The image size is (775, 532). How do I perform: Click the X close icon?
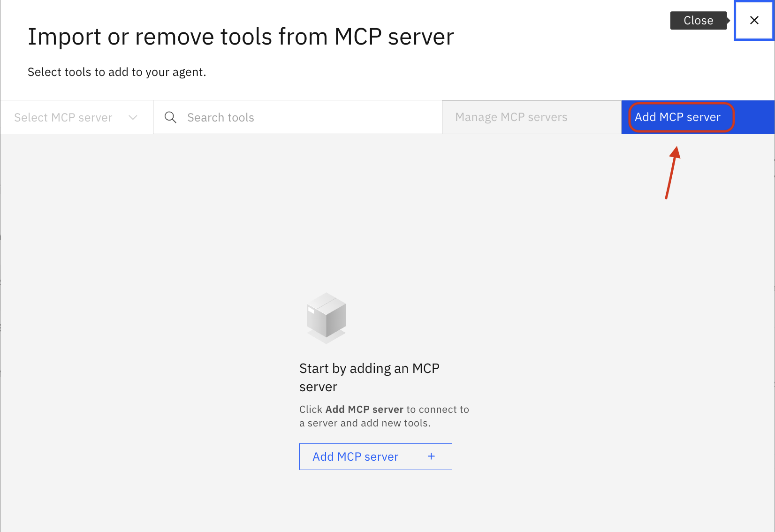pos(754,20)
